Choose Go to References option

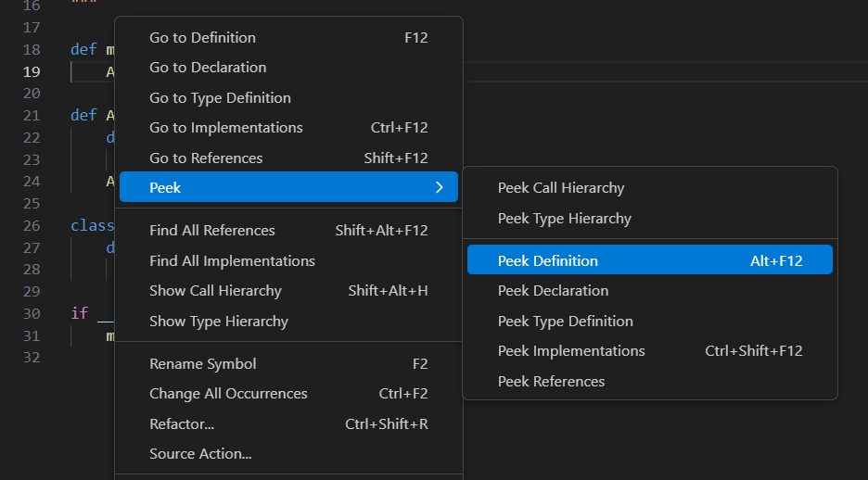tap(206, 158)
